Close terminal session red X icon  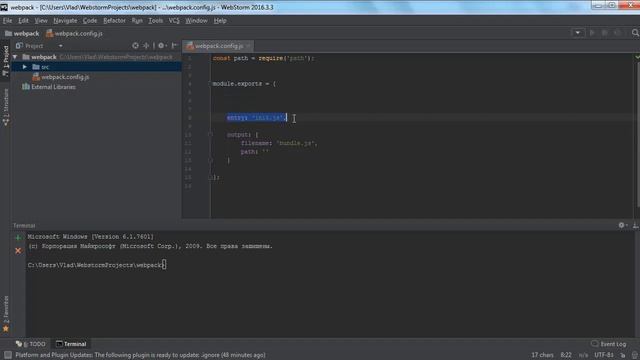pyautogui.click(x=18, y=251)
